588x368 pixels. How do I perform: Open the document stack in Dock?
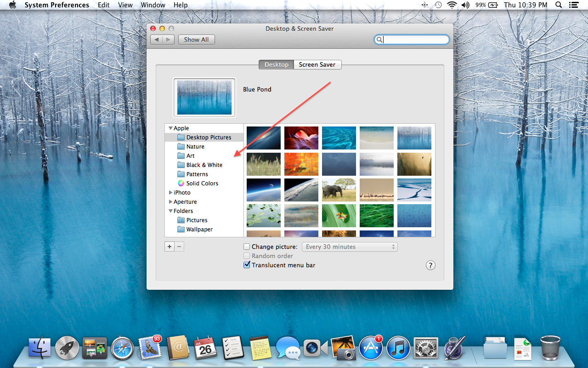pyautogui.click(x=523, y=348)
